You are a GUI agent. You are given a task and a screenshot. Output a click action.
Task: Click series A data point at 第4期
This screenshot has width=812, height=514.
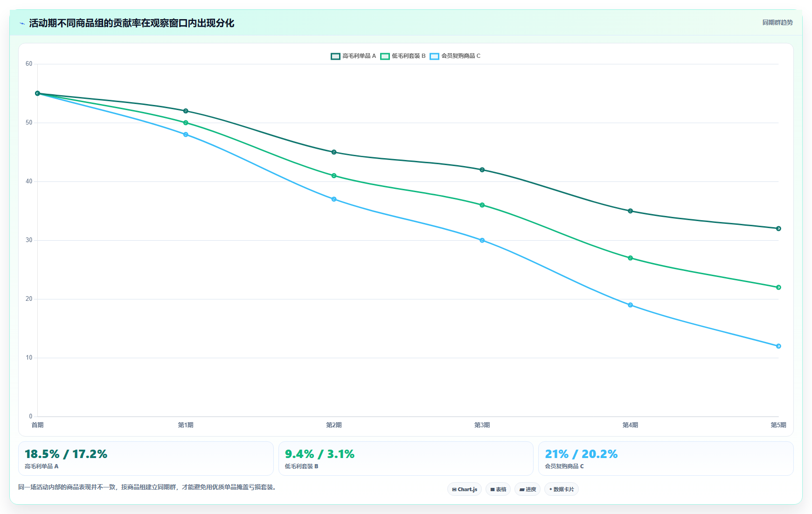tap(631, 211)
